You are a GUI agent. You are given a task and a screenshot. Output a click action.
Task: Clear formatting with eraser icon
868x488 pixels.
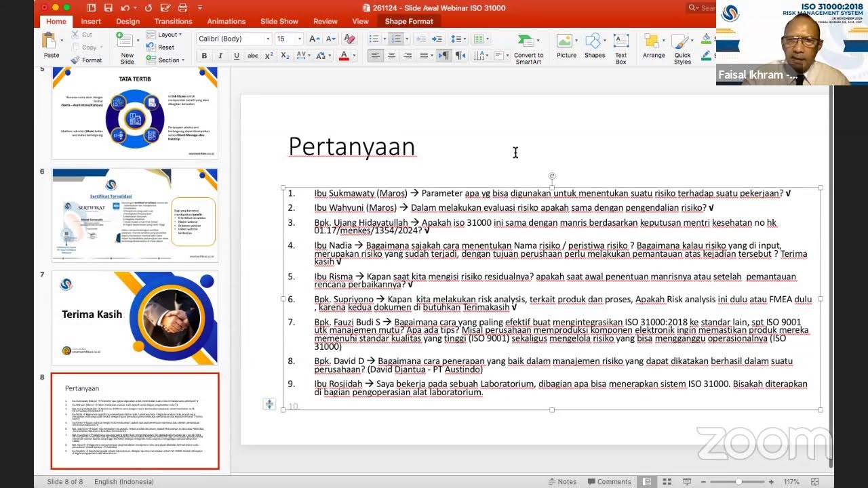coord(350,39)
